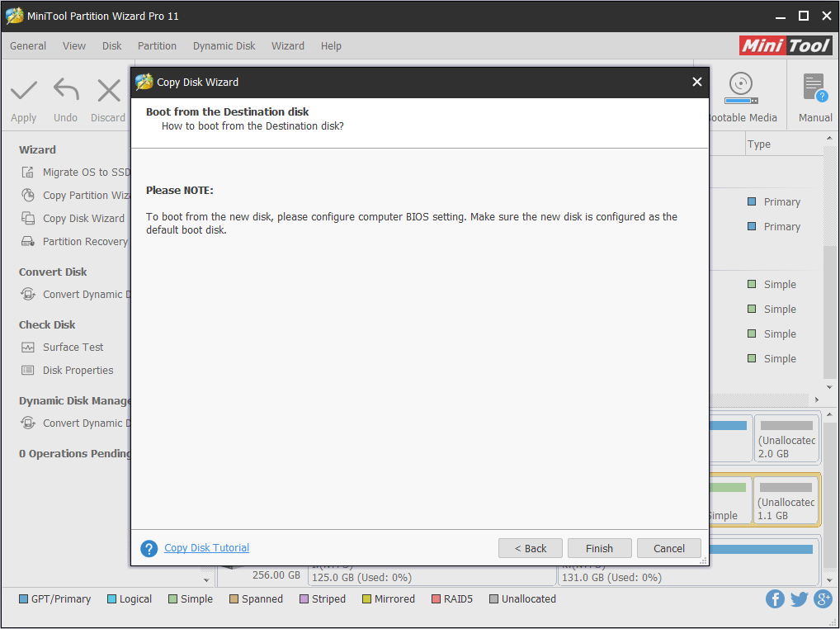Open the Help menu

[331, 46]
